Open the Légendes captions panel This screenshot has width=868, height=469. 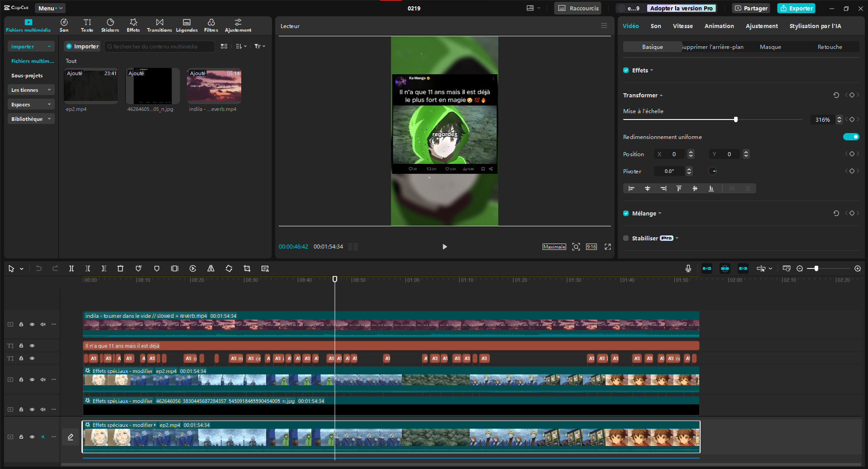click(186, 25)
